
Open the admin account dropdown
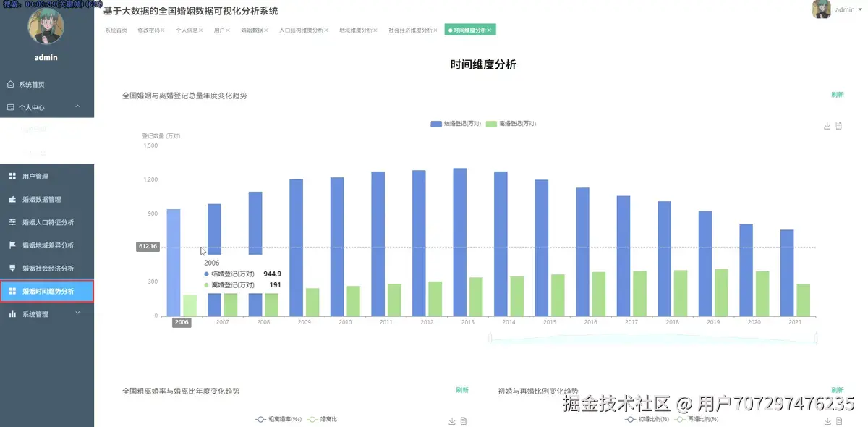(843, 9)
